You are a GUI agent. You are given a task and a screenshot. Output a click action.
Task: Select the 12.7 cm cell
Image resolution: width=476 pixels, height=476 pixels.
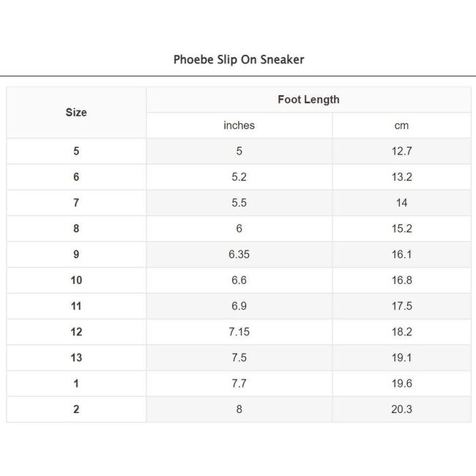coord(401,152)
